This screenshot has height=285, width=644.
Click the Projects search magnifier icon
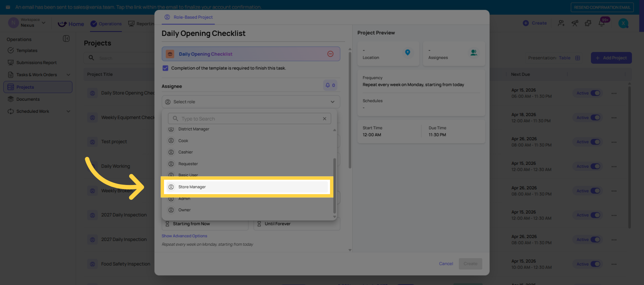(91, 58)
